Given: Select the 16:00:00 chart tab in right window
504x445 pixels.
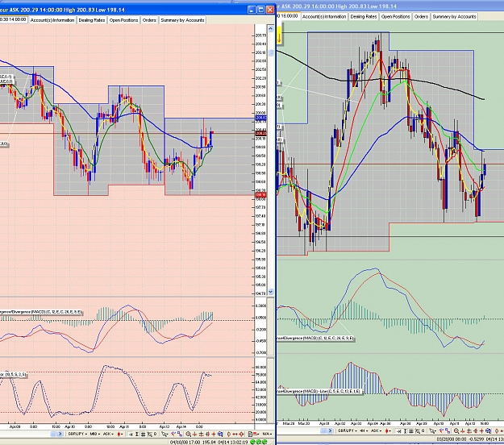Looking at the screenshot, I should coord(289,16).
